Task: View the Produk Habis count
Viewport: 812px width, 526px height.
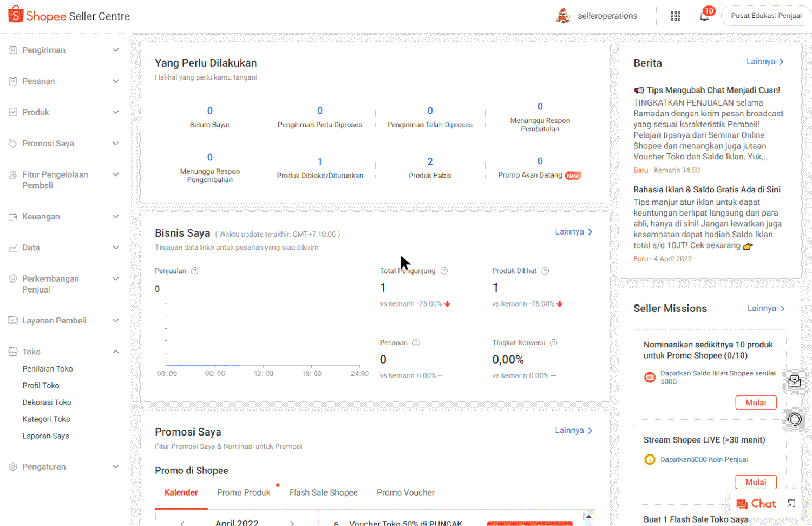Action: coord(430,161)
